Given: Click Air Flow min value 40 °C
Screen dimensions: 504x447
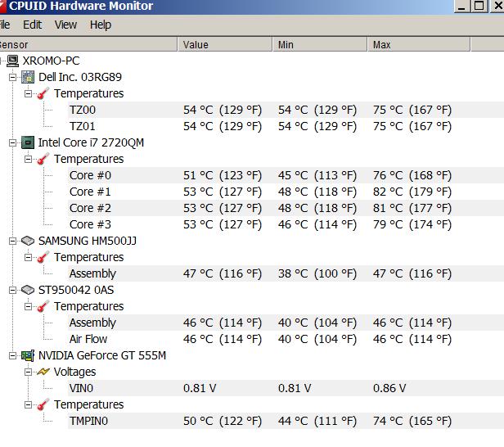Looking at the screenshot, I should pos(317,339).
